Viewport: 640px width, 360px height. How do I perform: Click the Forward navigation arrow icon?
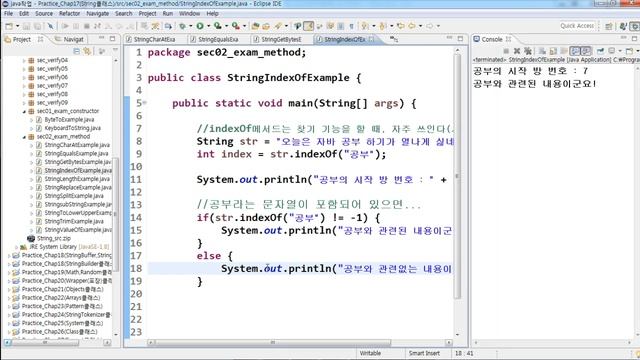tap(429, 26)
